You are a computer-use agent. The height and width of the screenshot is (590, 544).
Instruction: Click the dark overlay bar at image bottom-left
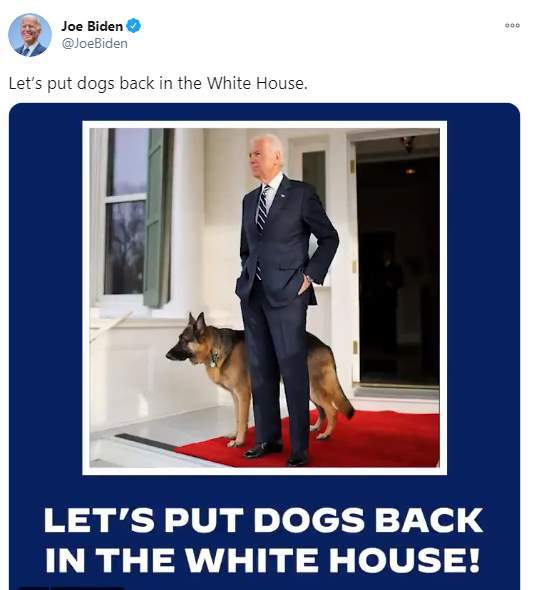[71, 588]
